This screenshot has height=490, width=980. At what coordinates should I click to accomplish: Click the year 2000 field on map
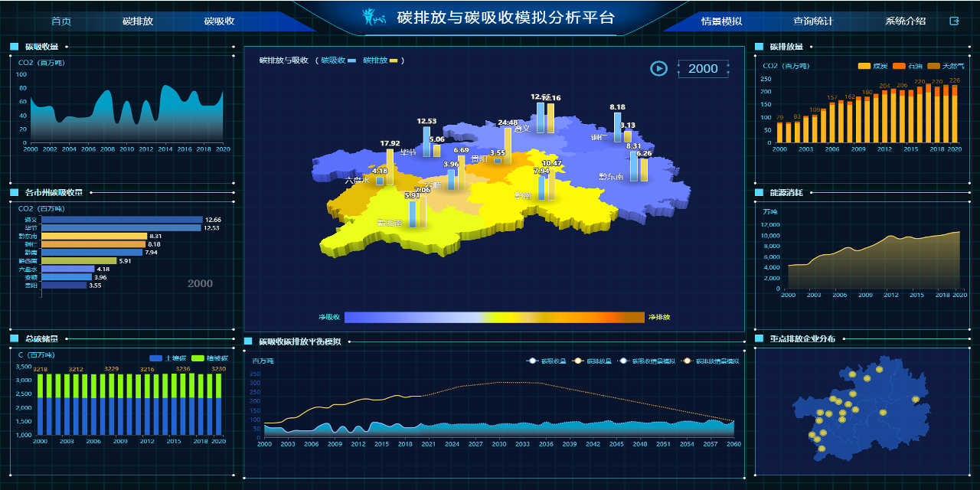(x=704, y=69)
